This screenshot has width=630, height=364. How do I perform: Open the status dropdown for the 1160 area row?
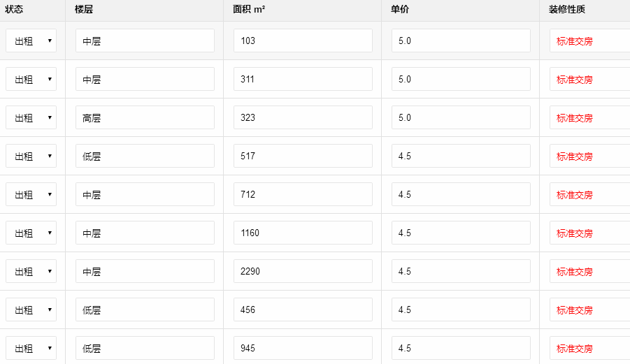click(x=31, y=233)
